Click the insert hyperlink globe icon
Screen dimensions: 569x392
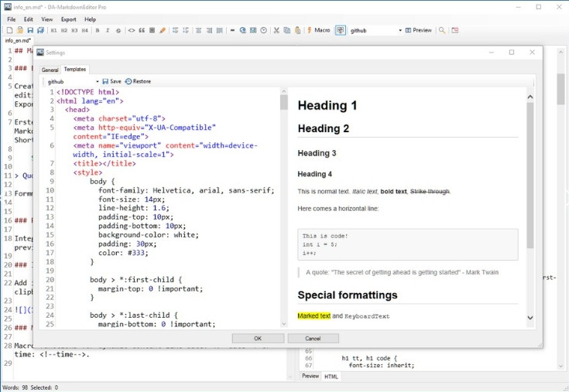(x=242, y=30)
